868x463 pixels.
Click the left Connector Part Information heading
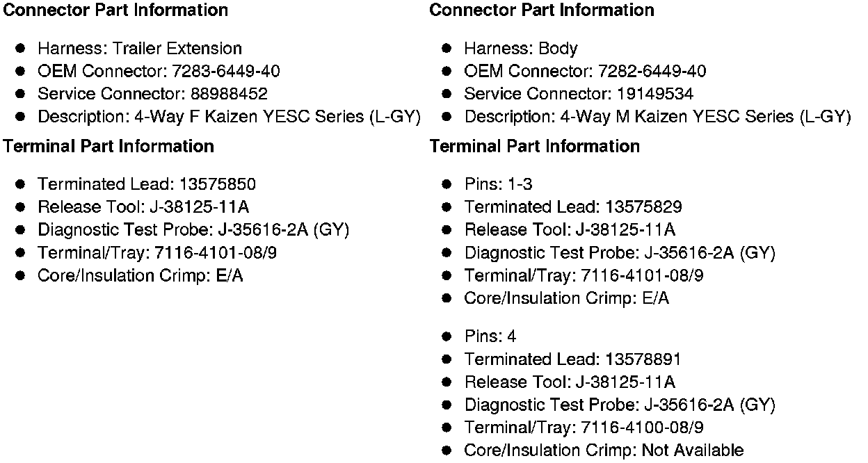pos(115,10)
